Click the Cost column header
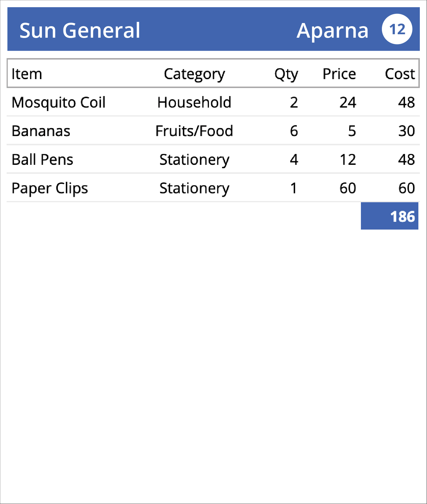Image resolution: width=427 pixels, height=504 pixels. click(x=400, y=74)
